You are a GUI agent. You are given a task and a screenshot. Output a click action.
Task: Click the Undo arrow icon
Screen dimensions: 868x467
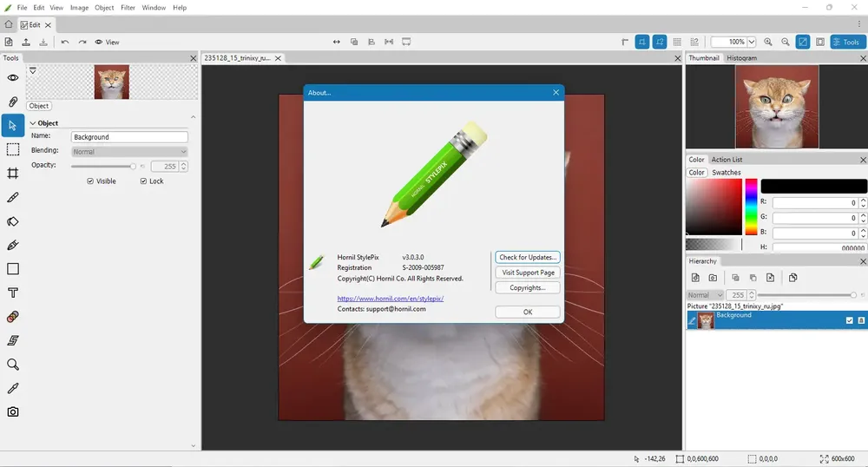coord(65,42)
